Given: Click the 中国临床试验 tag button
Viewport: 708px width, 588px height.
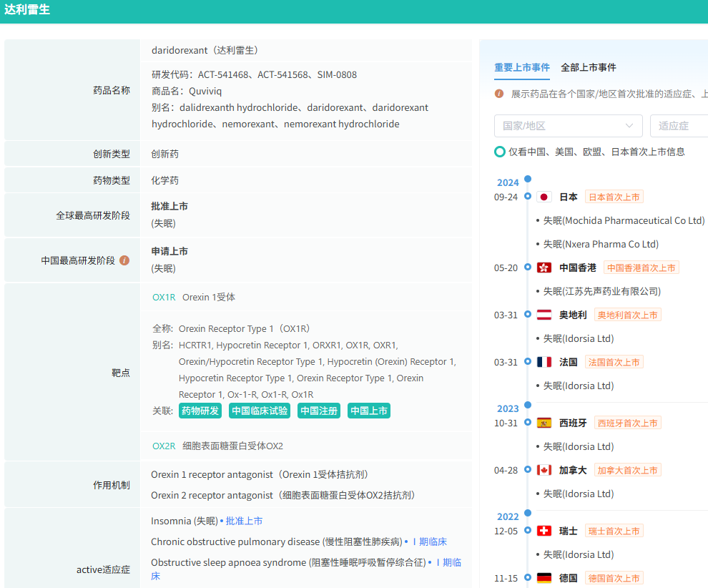Looking at the screenshot, I should click(260, 411).
